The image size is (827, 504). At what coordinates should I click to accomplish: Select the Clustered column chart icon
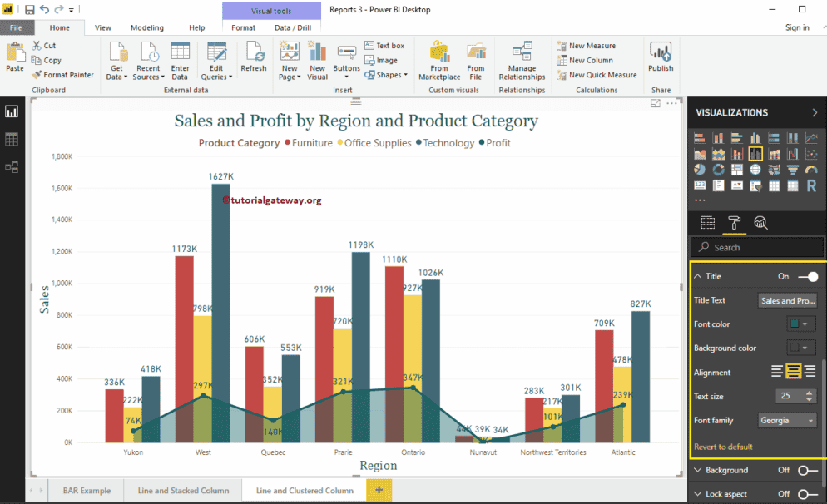click(755, 138)
